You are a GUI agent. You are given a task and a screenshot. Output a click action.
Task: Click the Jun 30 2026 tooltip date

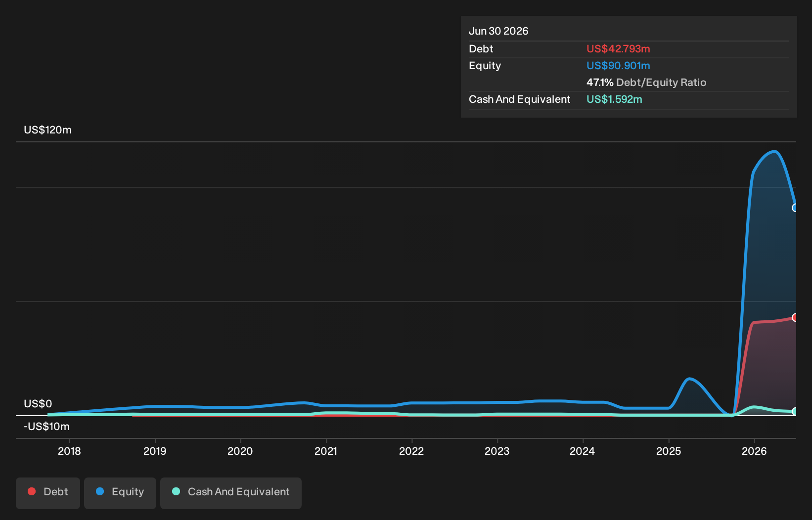click(x=498, y=31)
